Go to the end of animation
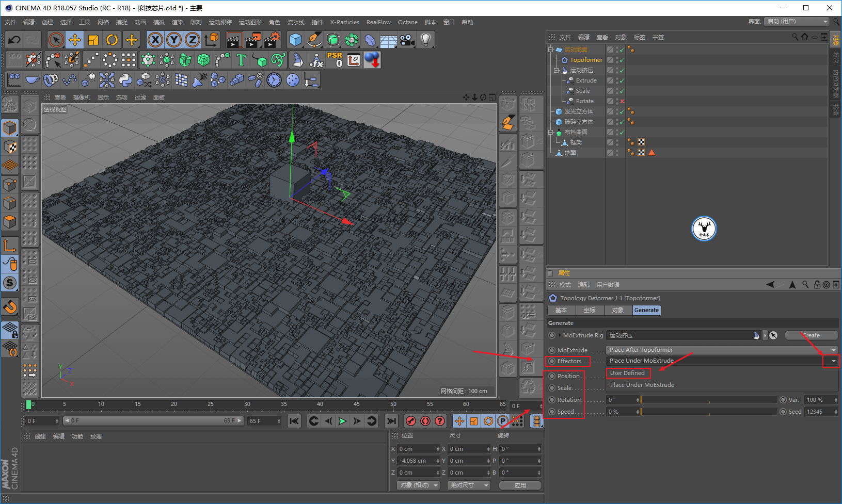The width and height of the screenshot is (842, 504). point(392,421)
